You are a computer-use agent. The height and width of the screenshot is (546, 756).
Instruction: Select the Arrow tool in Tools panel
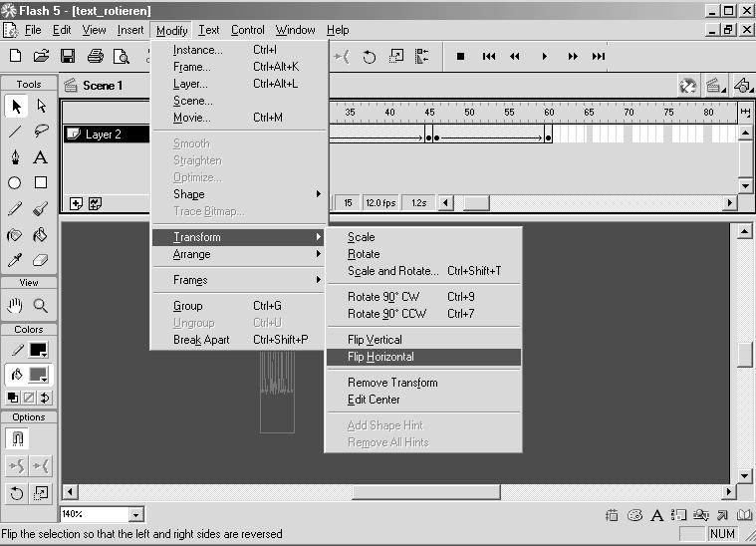[16, 107]
